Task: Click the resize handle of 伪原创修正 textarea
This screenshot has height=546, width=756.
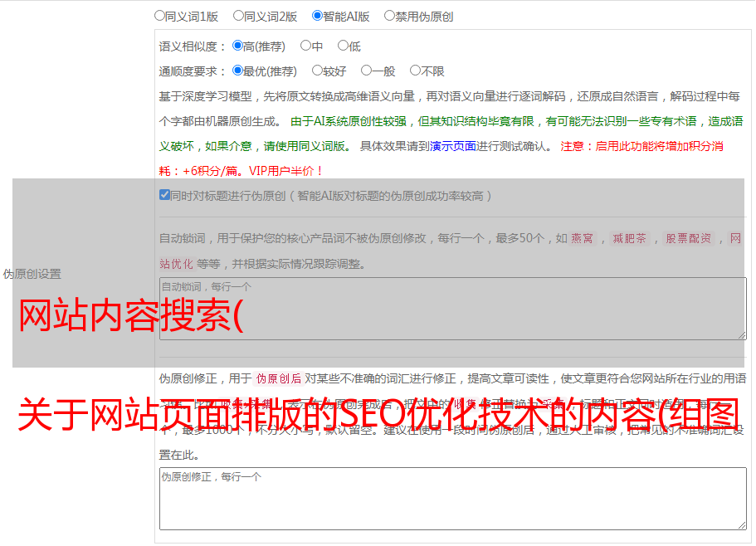Action: [742, 525]
